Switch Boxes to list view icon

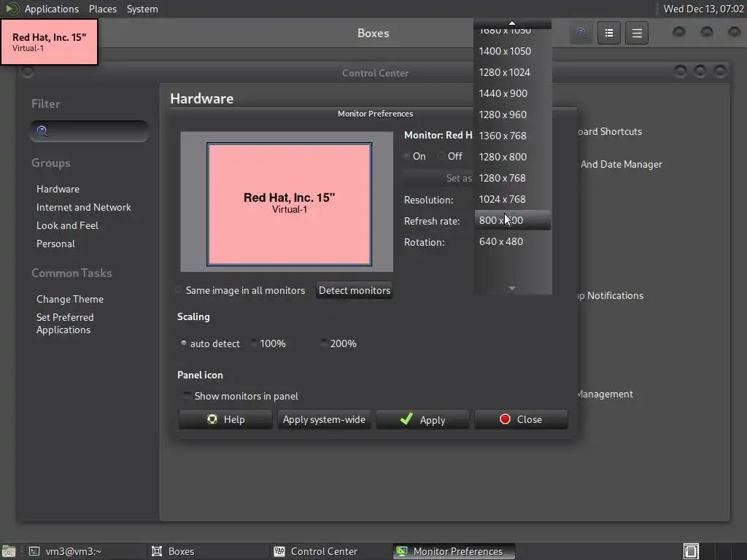coord(609,33)
